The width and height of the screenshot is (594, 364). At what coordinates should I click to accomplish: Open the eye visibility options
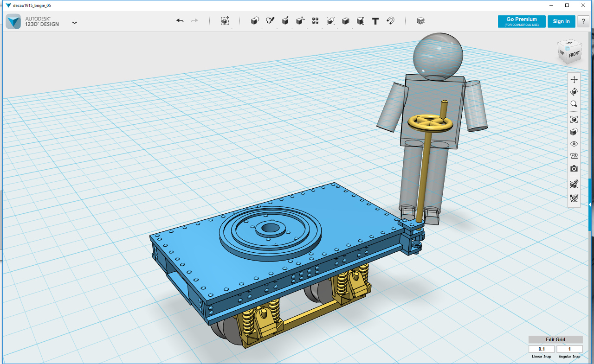point(574,144)
